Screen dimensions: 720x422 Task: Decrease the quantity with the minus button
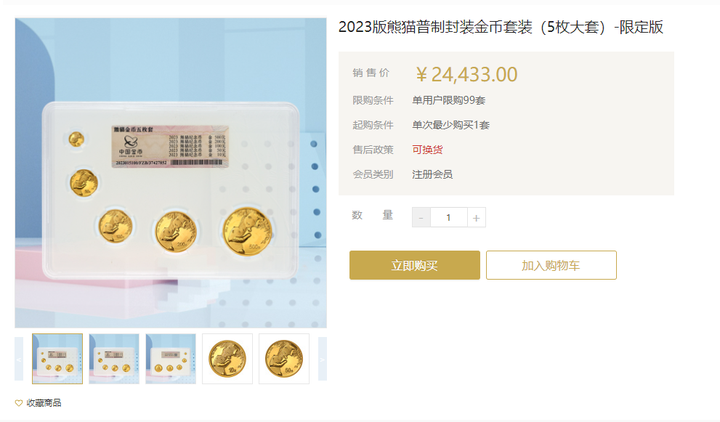(x=421, y=218)
